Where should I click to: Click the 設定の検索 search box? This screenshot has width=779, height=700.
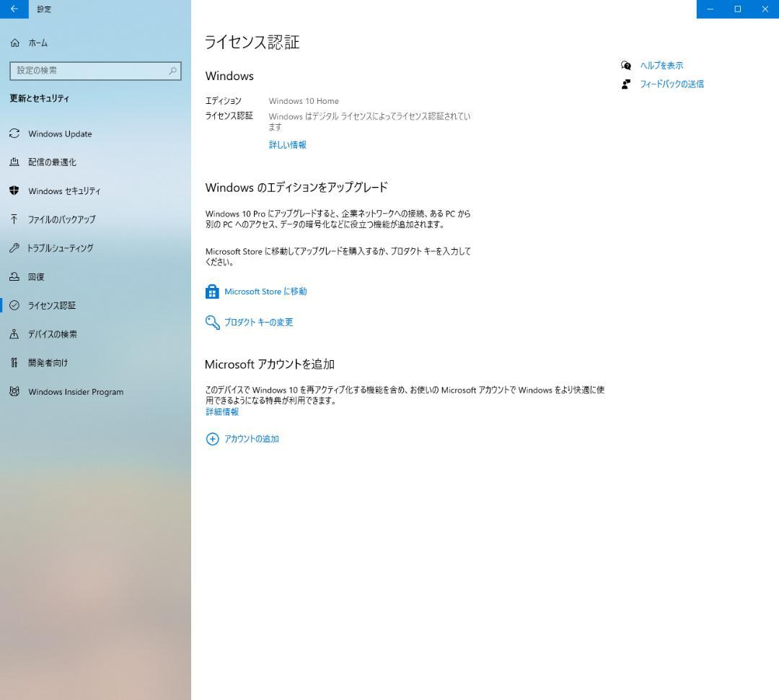pos(95,71)
